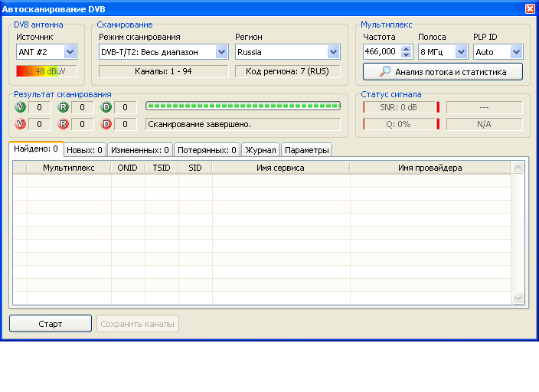Select the Новых: 0 tab

pyautogui.click(x=84, y=150)
